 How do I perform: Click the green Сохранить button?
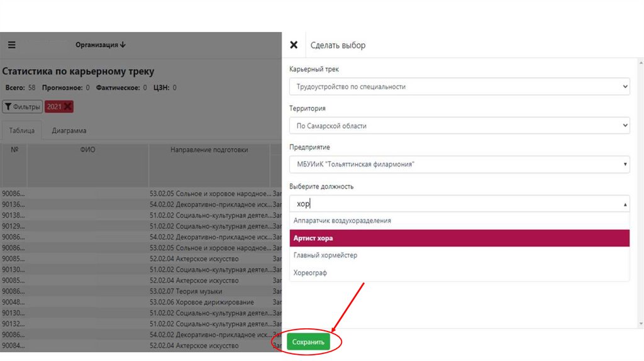click(x=308, y=342)
